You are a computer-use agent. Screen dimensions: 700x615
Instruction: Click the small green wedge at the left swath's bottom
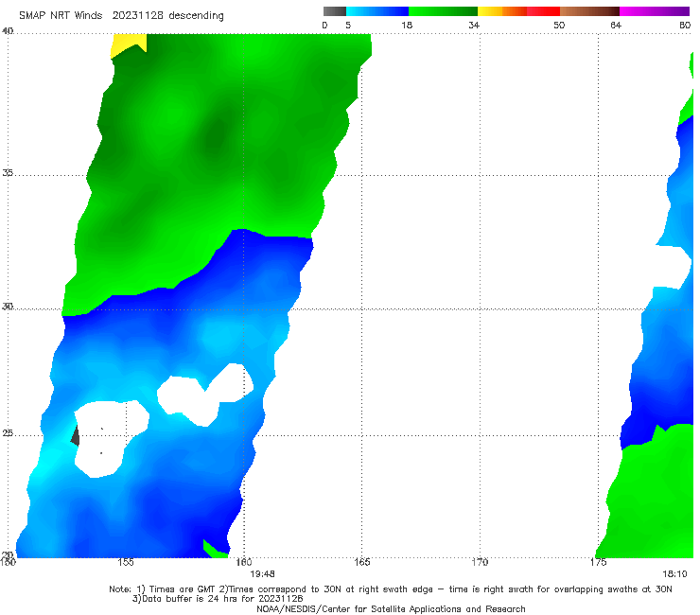pyautogui.click(x=215, y=550)
